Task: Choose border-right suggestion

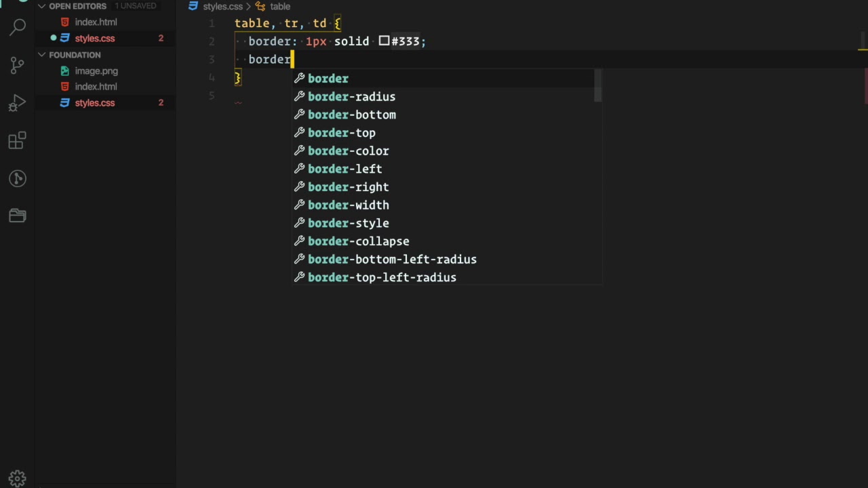Action: (x=448, y=187)
